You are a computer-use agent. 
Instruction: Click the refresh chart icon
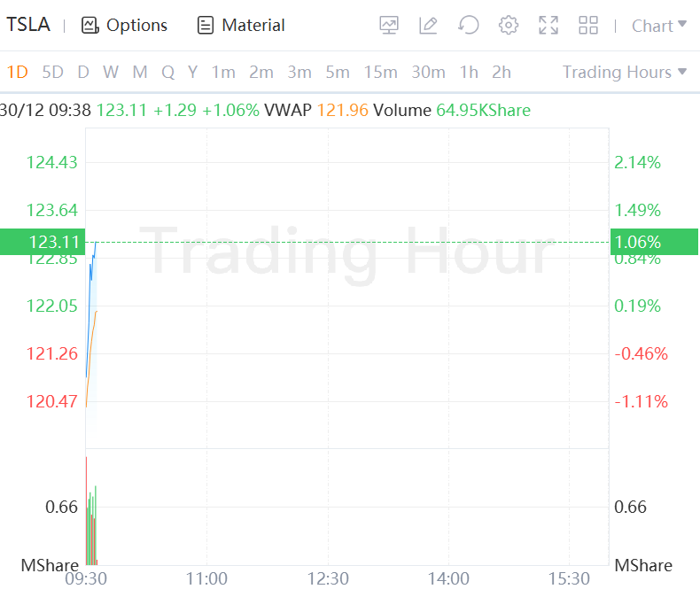468,26
